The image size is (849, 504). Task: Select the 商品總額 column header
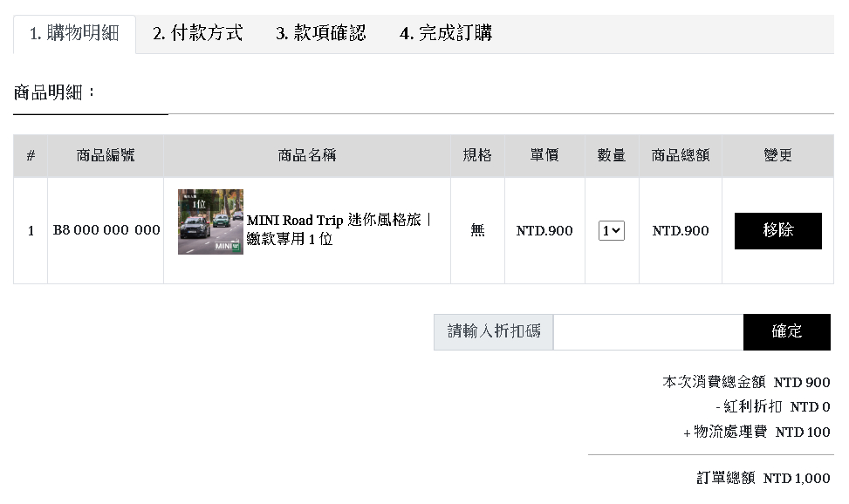point(680,156)
